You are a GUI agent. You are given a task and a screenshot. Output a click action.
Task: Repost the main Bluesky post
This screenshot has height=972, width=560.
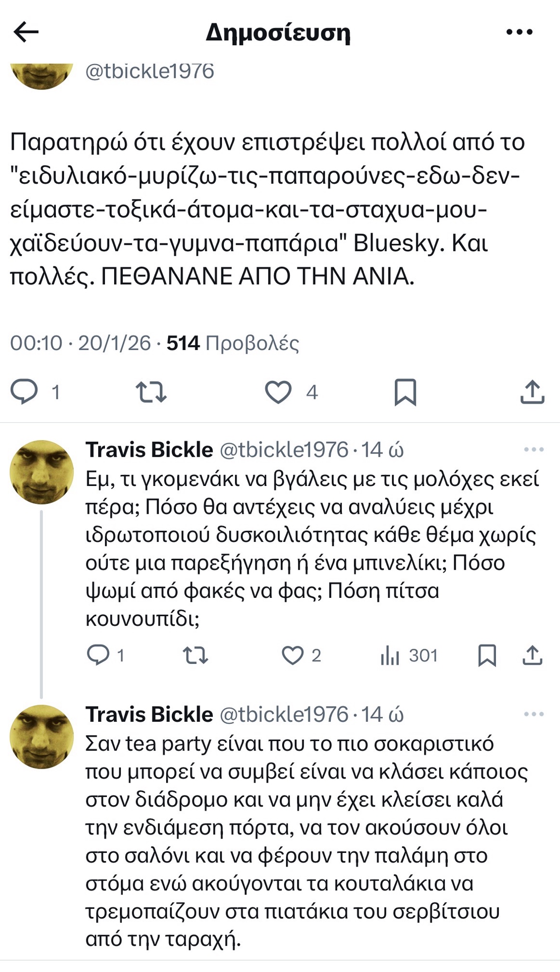pos(151,392)
